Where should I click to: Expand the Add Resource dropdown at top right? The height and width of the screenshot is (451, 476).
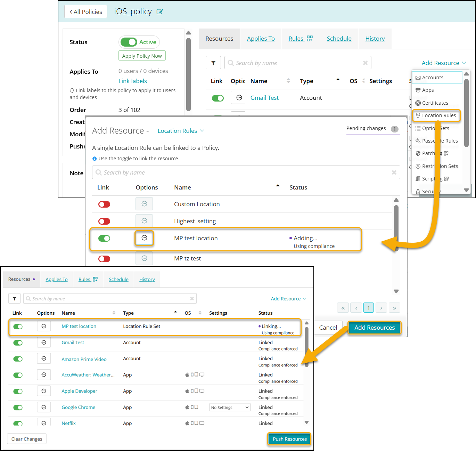pos(444,63)
